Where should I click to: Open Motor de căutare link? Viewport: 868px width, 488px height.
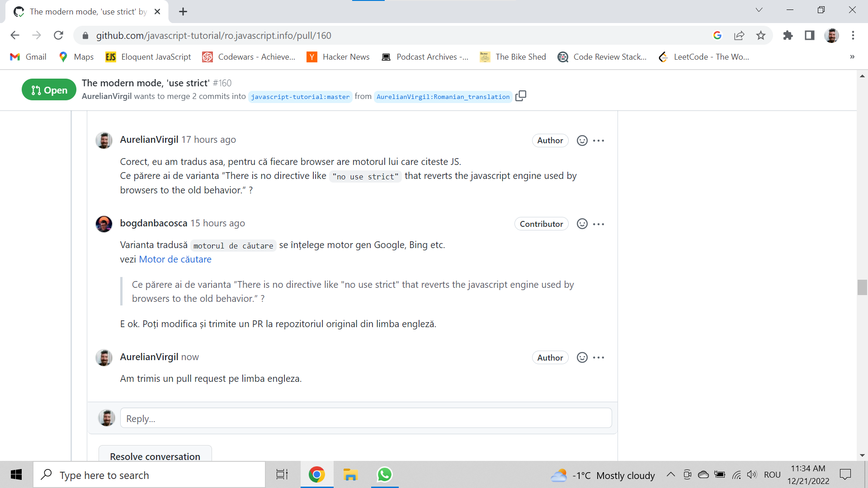coord(175,259)
